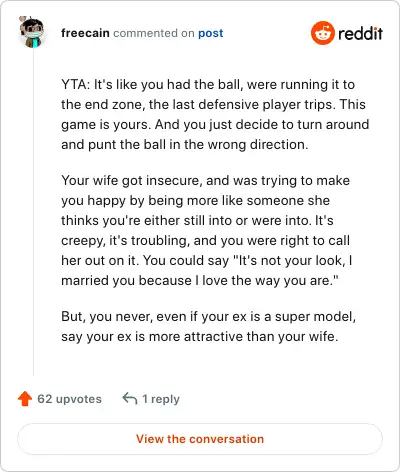400x472 pixels.
Task: Click the orange Reddit Snoo logo icon
Action: 322,33
